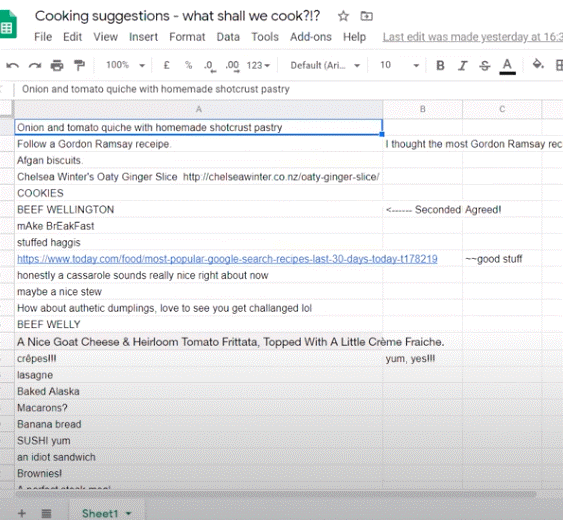Viewport: 563px width, 520px height.
Task: Increase decimal places button
Action: (x=232, y=66)
